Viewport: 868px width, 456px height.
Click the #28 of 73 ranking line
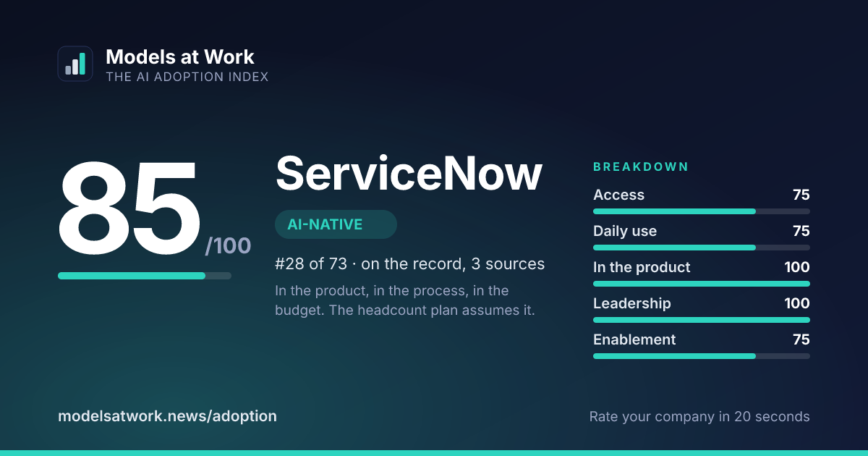tap(410, 264)
